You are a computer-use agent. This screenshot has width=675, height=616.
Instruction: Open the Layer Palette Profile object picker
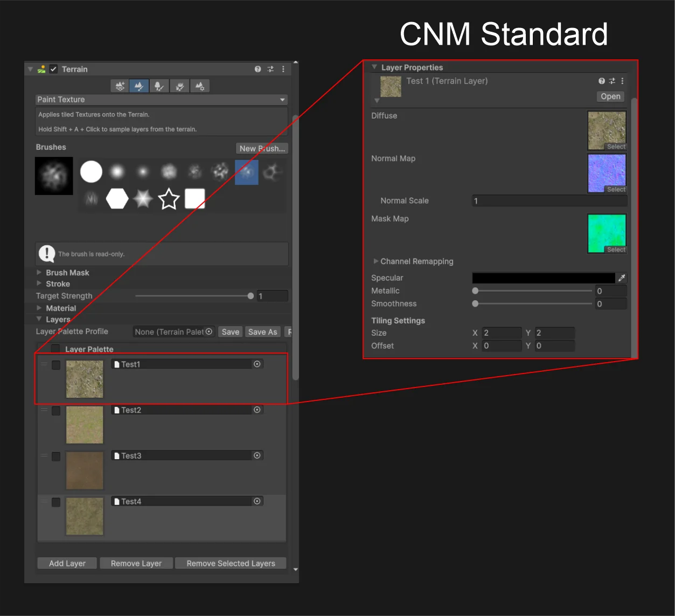pyautogui.click(x=209, y=332)
